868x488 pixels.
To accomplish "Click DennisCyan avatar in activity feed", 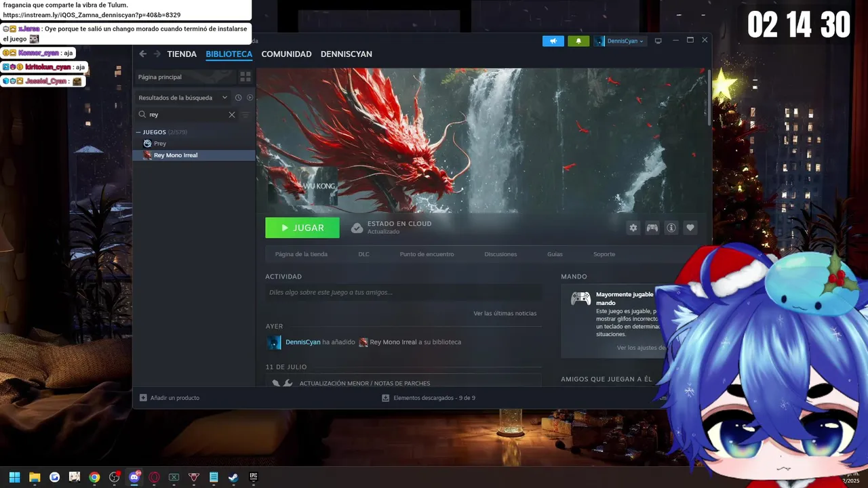I will pyautogui.click(x=274, y=342).
